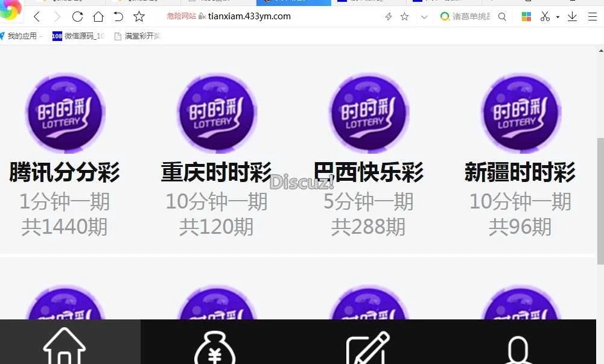Select the 新疆时时彩 lottery logo

[520, 113]
